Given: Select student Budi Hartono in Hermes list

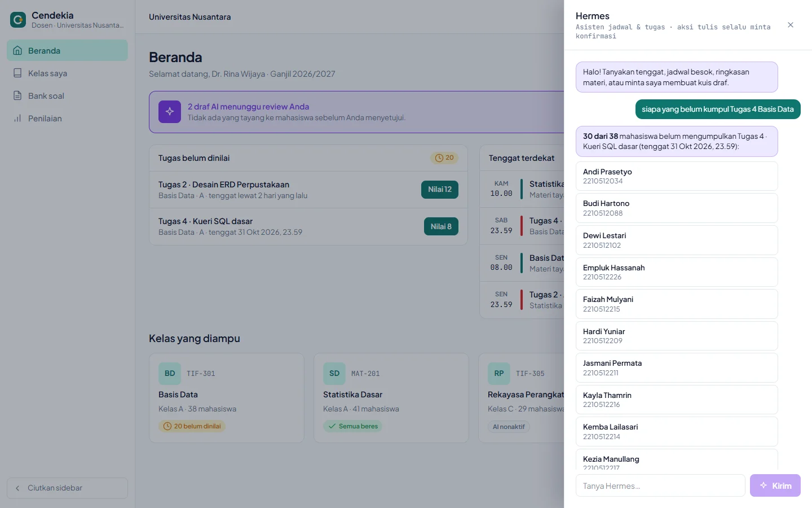Looking at the screenshot, I should [x=677, y=208].
